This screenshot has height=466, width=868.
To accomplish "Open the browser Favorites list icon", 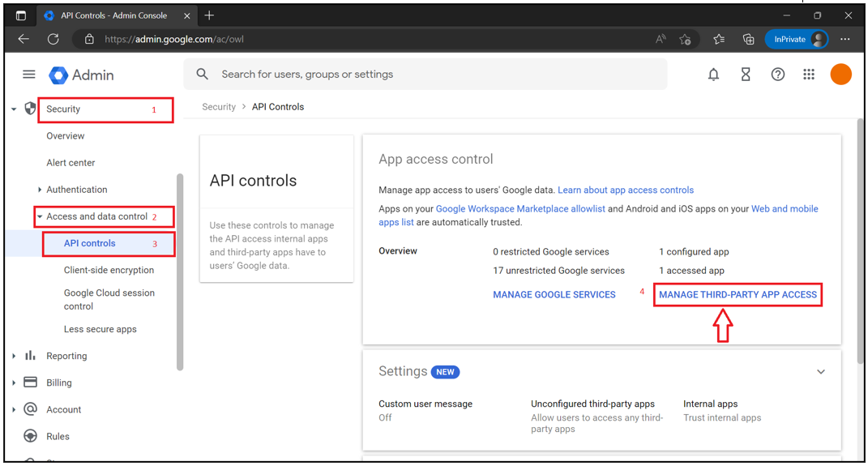I will [x=719, y=39].
